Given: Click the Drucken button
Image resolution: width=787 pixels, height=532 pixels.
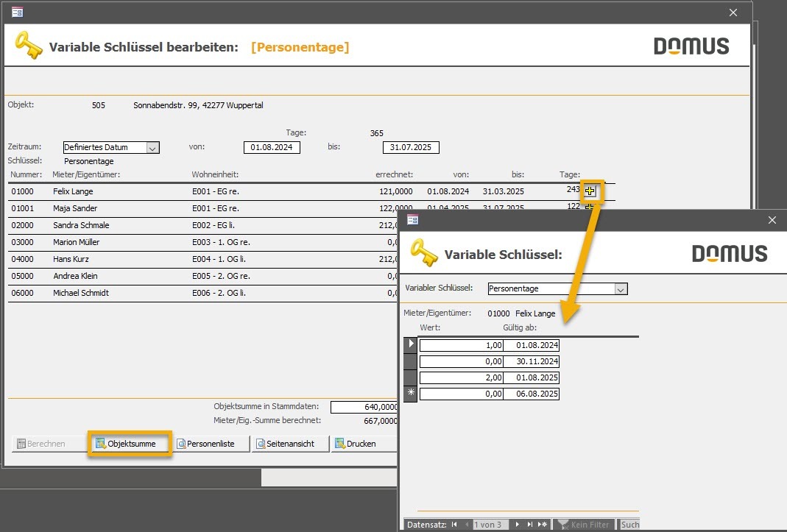Looking at the screenshot, I should tap(364, 444).
